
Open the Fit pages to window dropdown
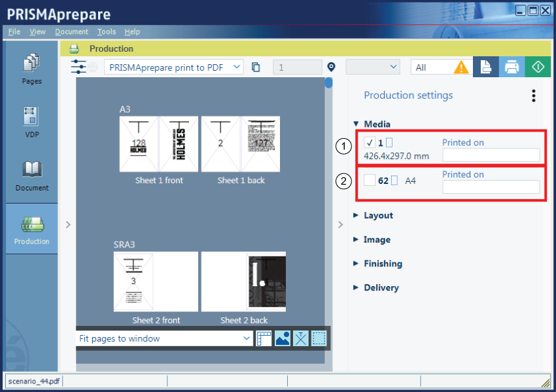[164, 338]
